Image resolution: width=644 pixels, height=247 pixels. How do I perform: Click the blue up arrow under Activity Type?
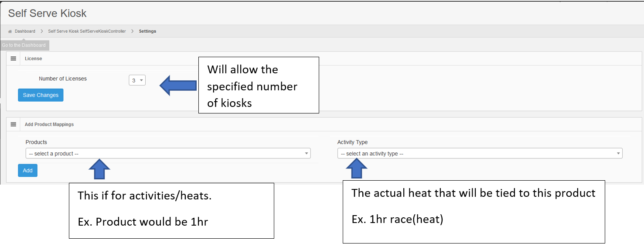coord(358,168)
